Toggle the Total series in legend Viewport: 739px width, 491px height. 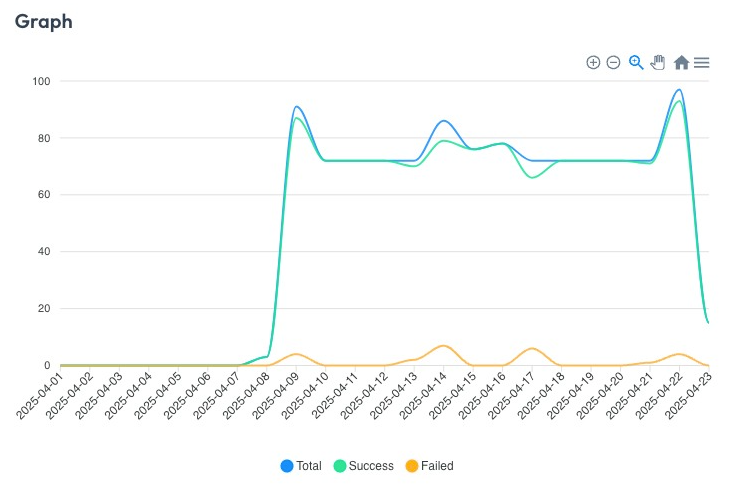point(310,465)
